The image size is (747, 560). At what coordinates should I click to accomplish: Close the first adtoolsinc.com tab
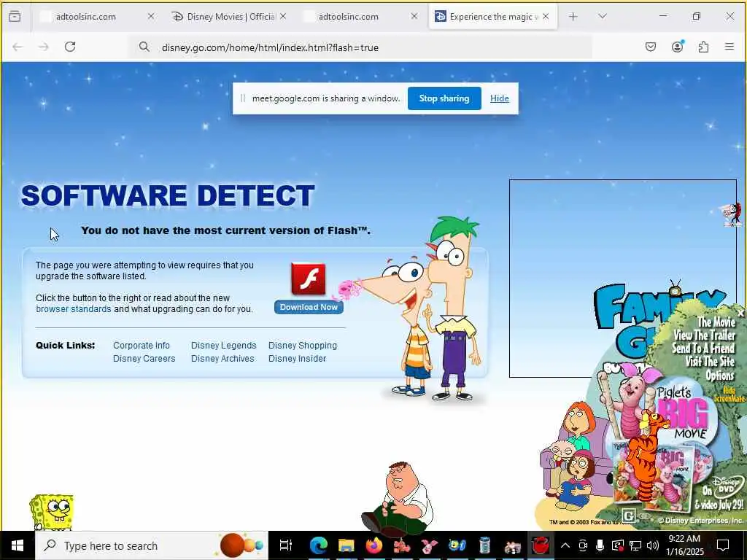pyautogui.click(x=151, y=16)
